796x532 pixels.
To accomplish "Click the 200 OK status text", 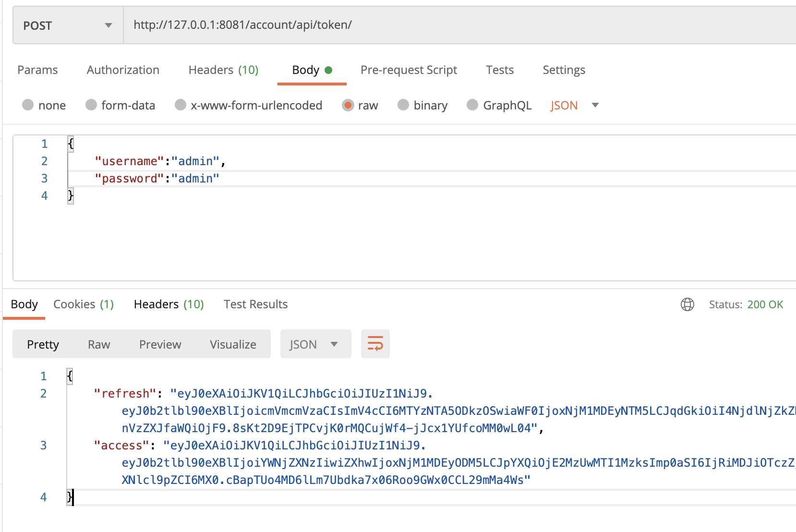I will point(765,304).
